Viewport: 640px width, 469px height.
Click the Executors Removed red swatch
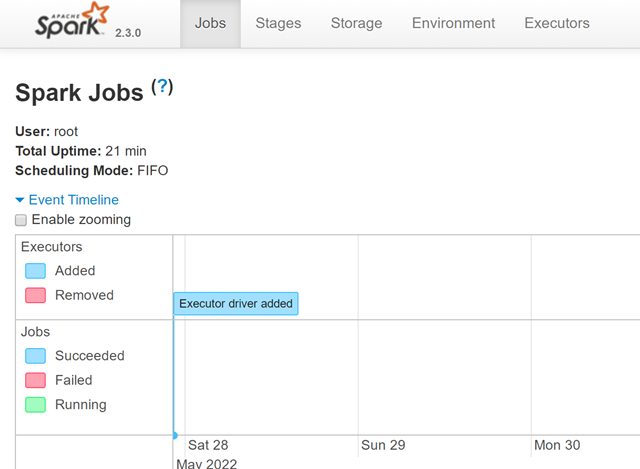click(x=36, y=296)
